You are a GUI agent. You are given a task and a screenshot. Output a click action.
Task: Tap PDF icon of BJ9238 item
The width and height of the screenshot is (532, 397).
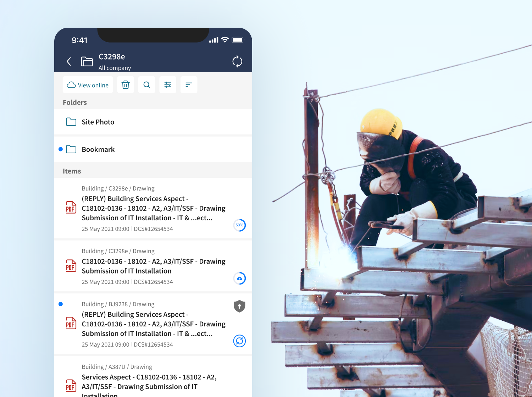point(71,323)
